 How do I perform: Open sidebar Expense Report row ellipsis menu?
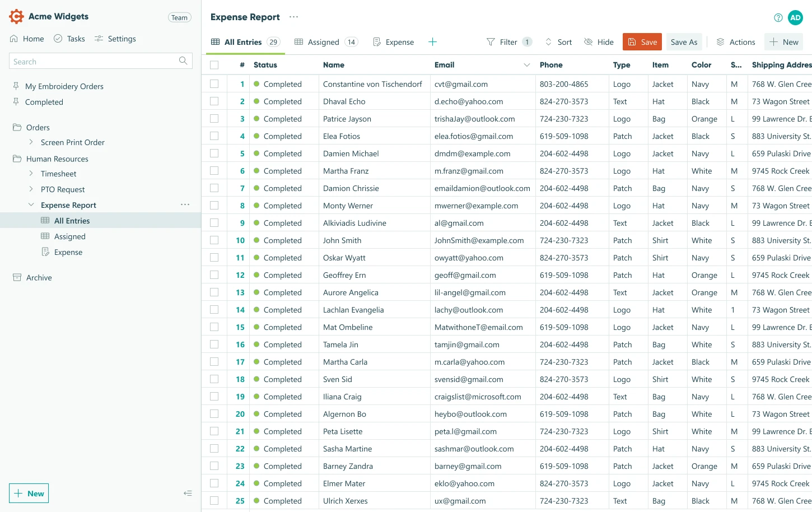(185, 204)
